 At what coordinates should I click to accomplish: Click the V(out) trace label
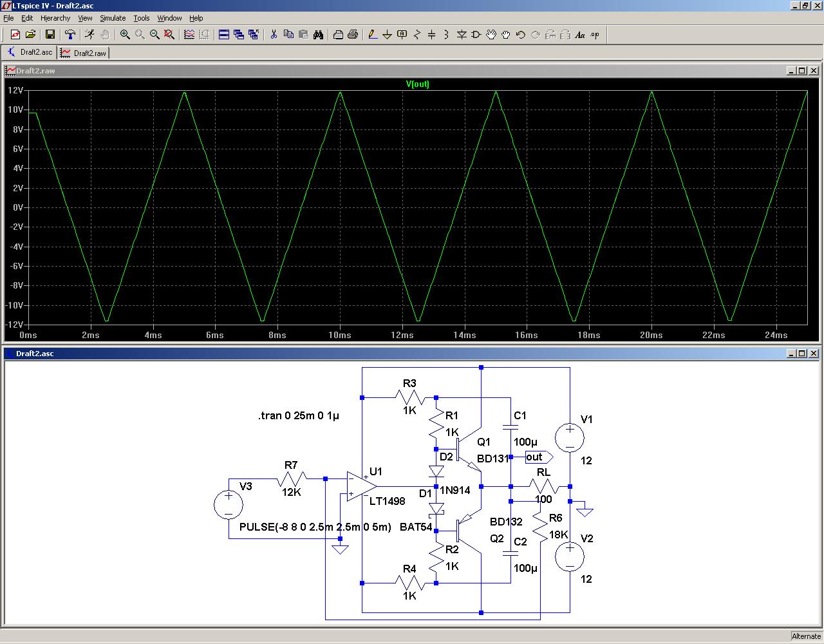417,84
